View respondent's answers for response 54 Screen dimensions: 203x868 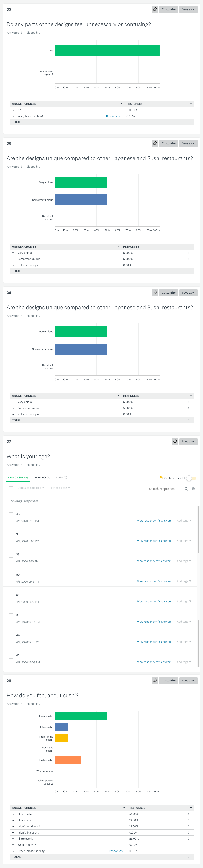coord(154,602)
